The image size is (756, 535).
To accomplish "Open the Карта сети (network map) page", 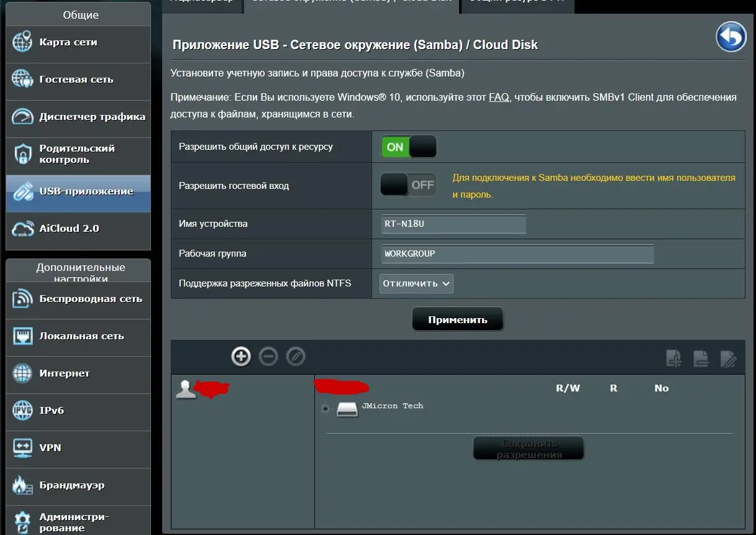I will [x=78, y=43].
